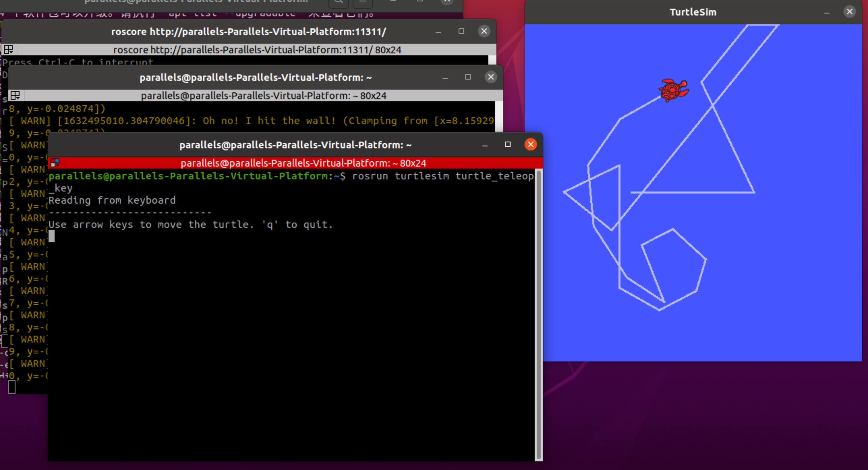Open the window options dropdown on the roscore titlebar
Image resolution: width=868 pixels, height=470 pixels.
[x=8, y=50]
